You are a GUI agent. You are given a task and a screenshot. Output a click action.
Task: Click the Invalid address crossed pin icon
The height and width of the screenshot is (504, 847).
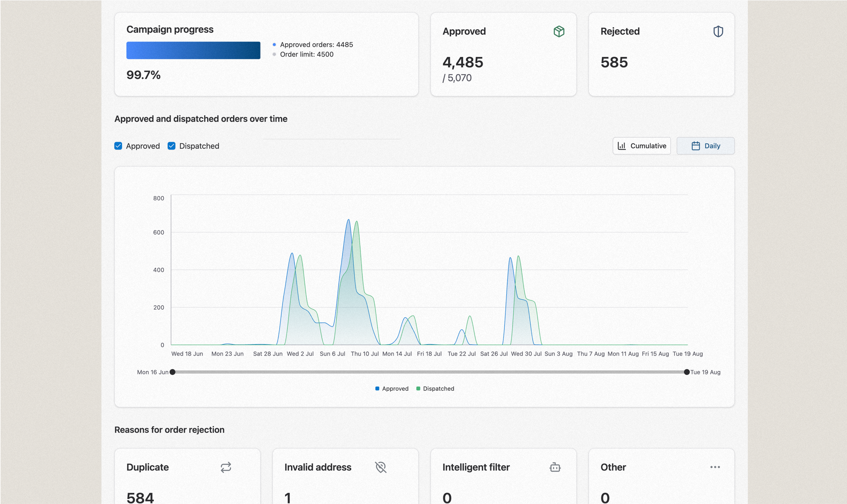tap(381, 467)
